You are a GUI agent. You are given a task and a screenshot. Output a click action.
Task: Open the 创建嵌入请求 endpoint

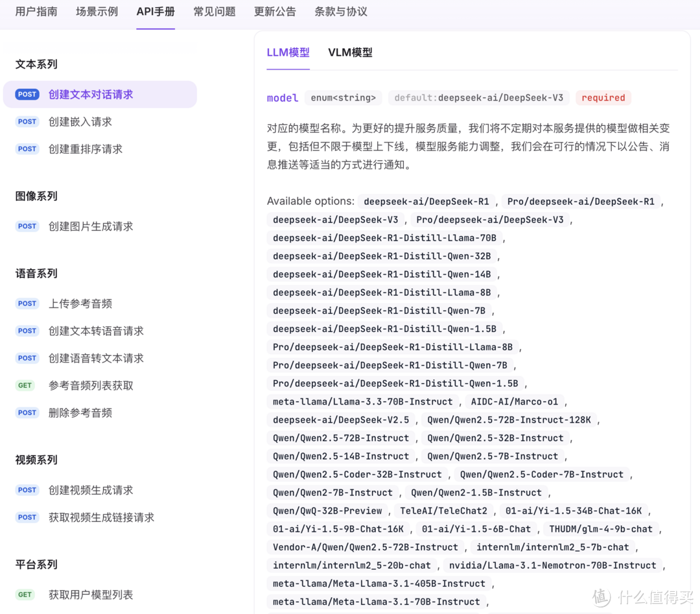tap(80, 121)
